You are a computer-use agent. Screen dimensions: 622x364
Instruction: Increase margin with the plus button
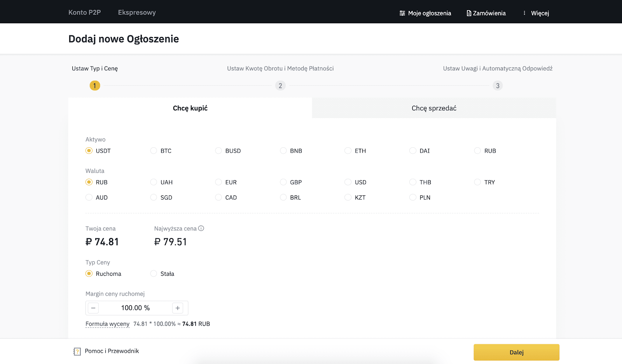coord(178,308)
